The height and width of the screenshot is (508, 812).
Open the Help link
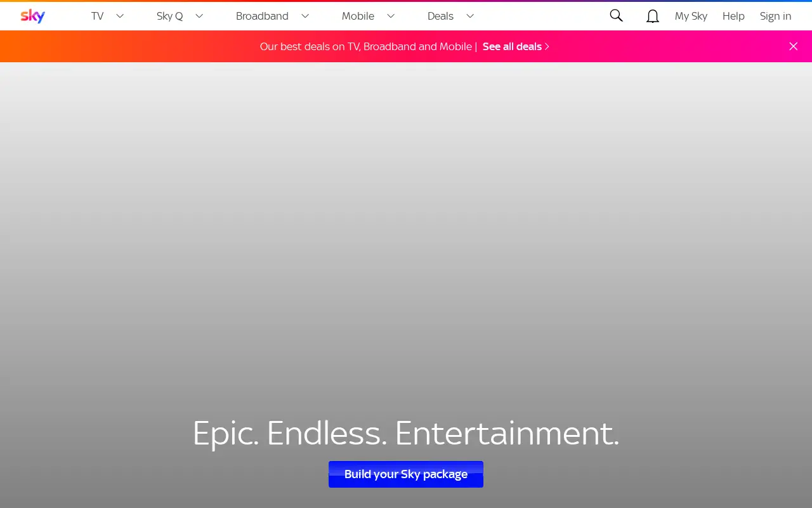[733, 16]
